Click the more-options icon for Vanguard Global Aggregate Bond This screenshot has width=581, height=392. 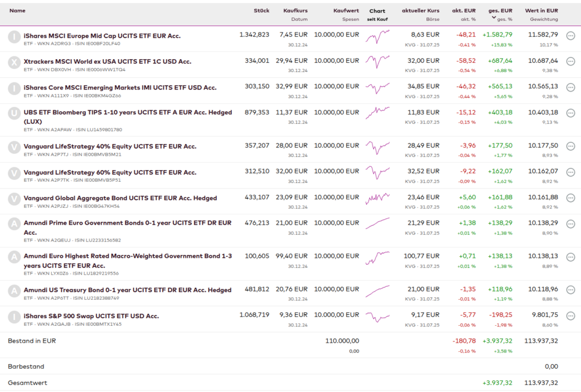pos(571,199)
